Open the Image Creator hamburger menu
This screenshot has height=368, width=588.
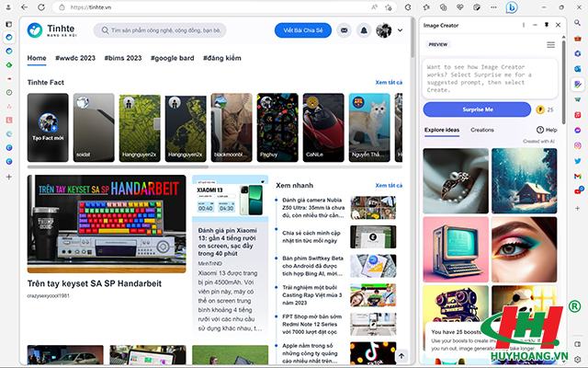point(550,45)
